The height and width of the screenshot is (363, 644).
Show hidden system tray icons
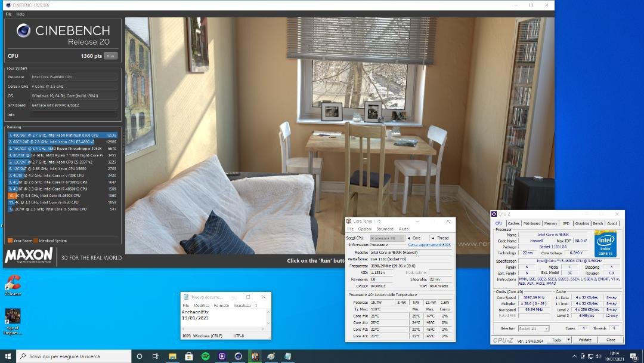click(x=574, y=356)
